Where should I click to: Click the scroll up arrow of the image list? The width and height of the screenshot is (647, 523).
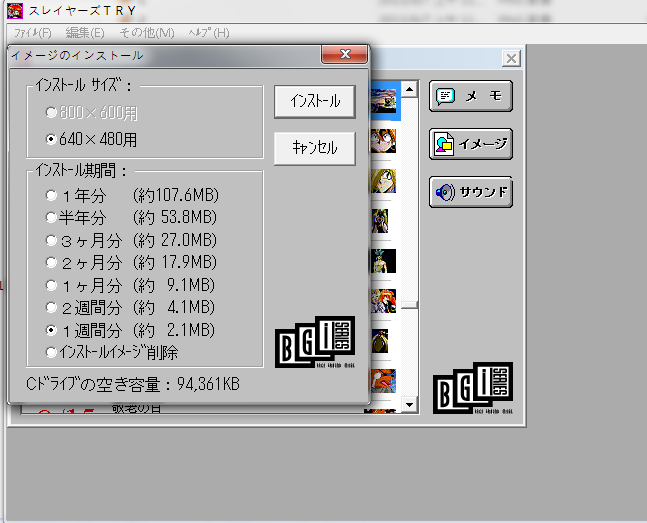(409, 89)
